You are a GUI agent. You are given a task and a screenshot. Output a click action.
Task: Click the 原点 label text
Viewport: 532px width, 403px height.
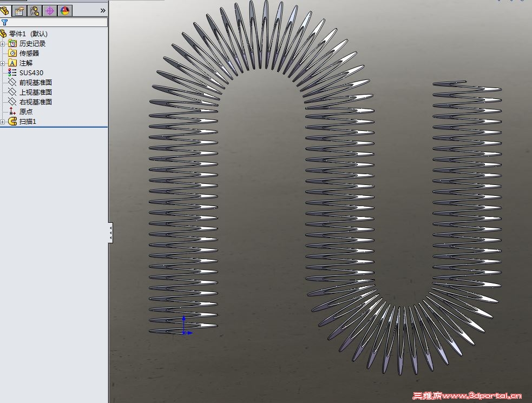click(26, 111)
